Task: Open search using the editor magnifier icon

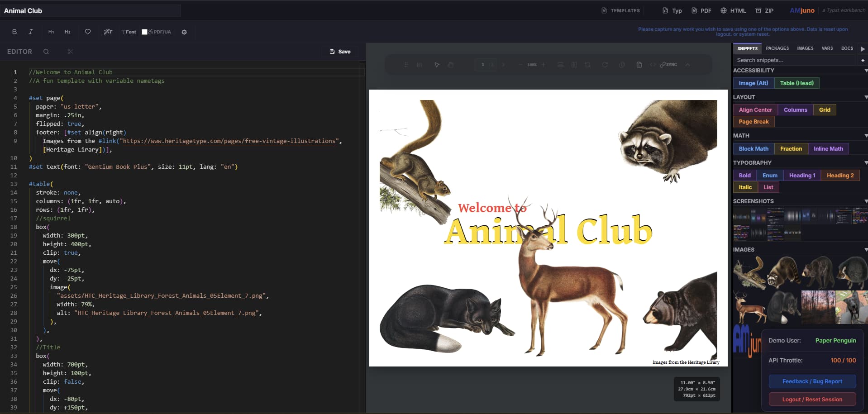Action: click(46, 52)
